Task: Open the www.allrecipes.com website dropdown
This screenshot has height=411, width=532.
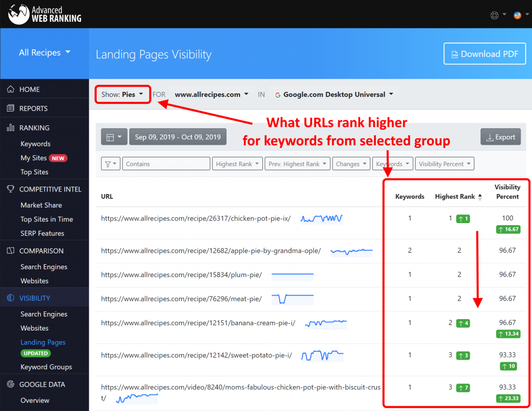Action: (212, 94)
